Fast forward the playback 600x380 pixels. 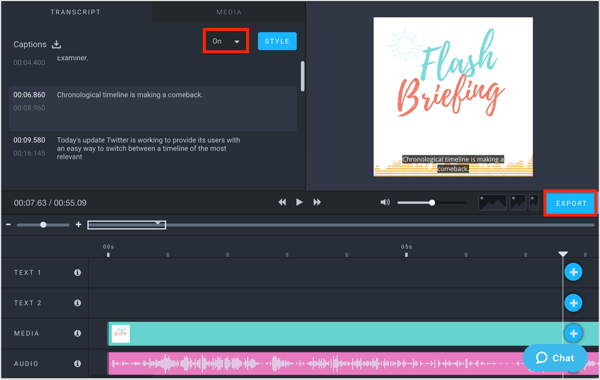click(317, 202)
